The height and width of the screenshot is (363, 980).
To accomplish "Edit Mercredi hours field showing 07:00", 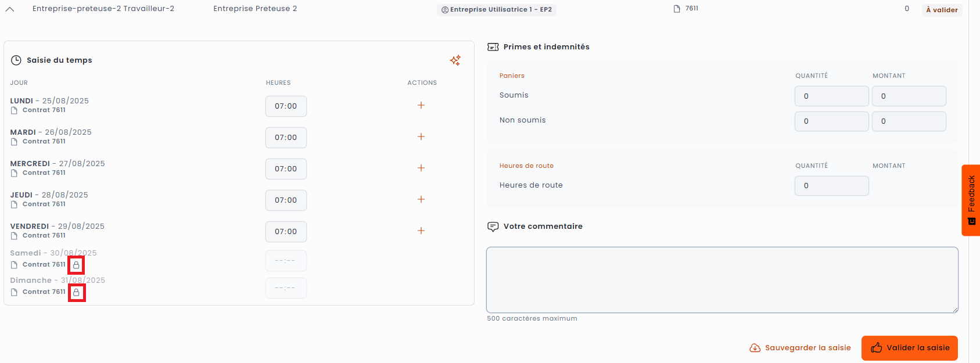I will pyautogui.click(x=286, y=169).
